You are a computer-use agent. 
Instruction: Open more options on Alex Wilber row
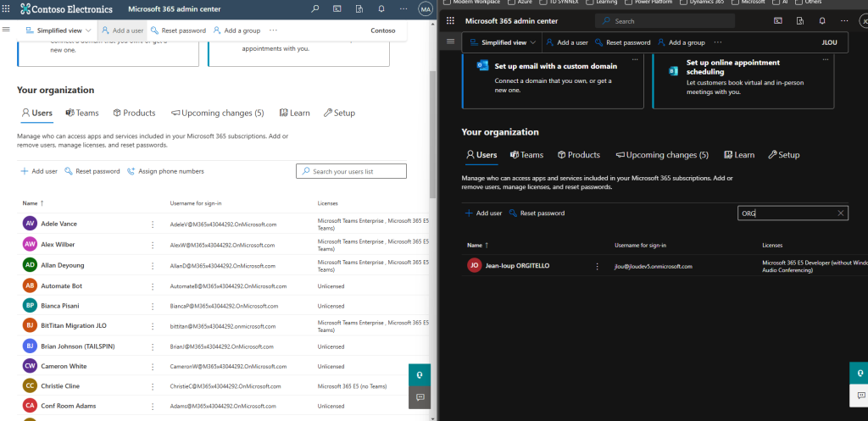pos(153,245)
